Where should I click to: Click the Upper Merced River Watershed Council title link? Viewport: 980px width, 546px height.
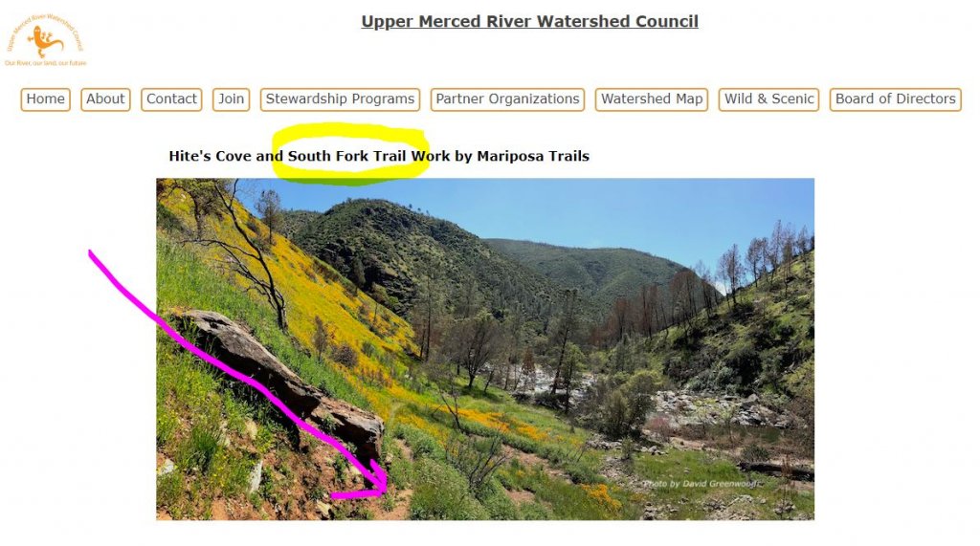tap(529, 21)
